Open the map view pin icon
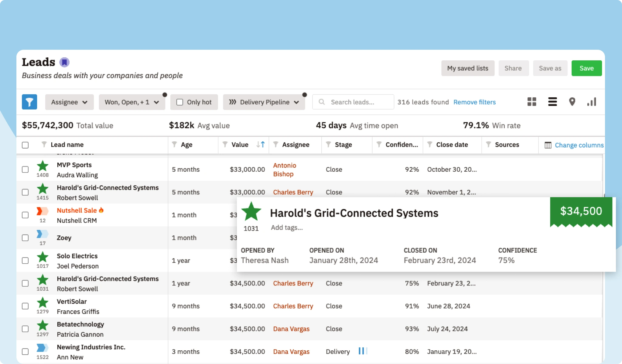 point(572,102)
